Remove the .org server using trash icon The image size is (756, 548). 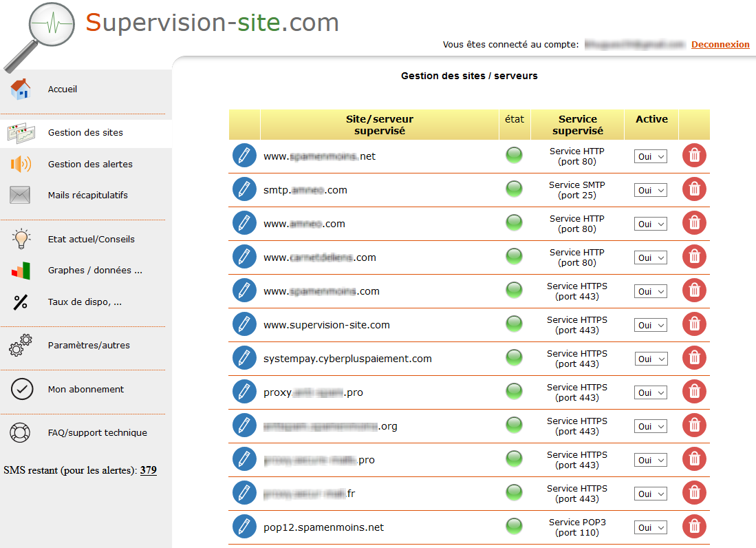694,425
